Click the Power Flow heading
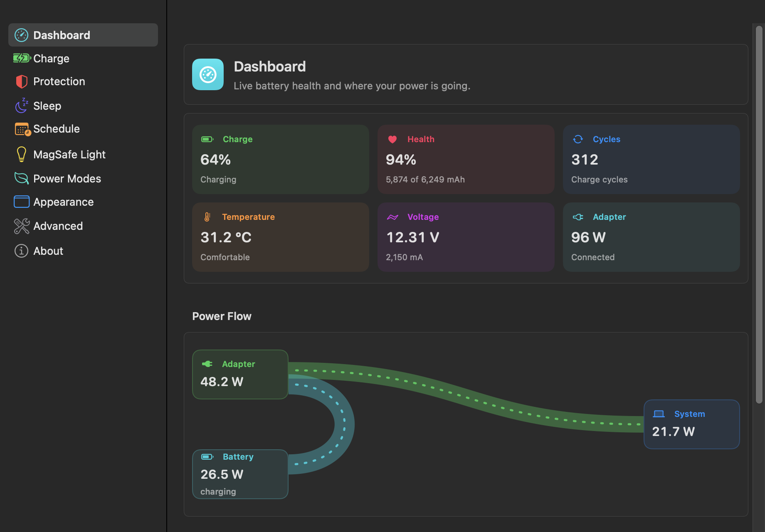 [x=222, y=316]
